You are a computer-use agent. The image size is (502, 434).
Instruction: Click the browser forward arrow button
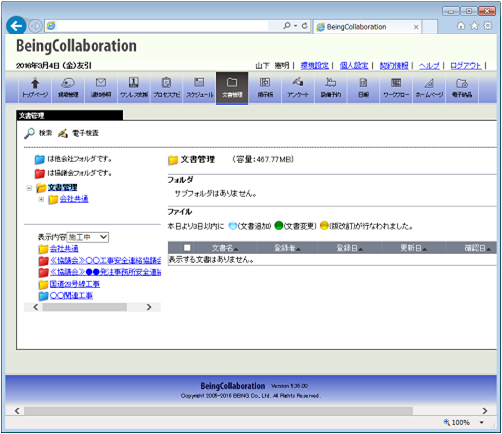point(35,26)
